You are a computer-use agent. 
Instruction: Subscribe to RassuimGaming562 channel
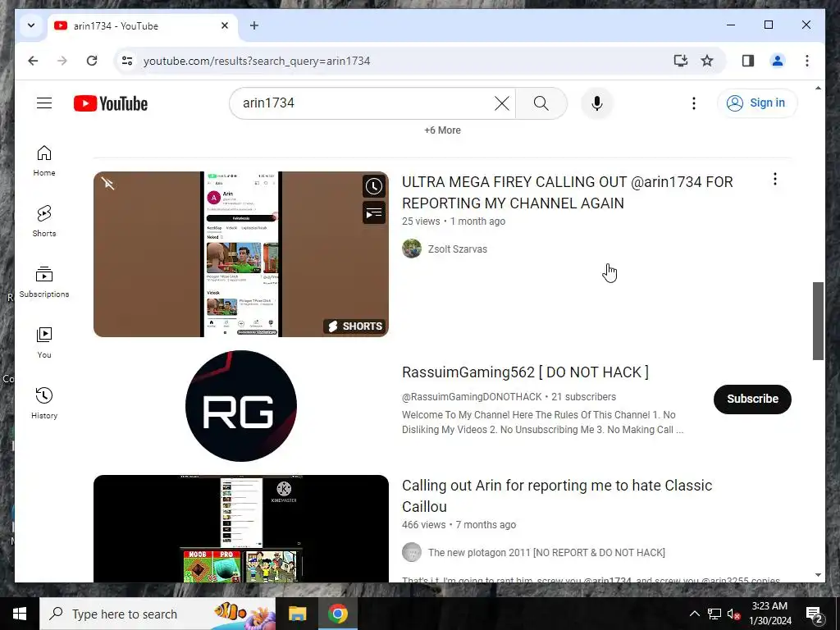752,399
